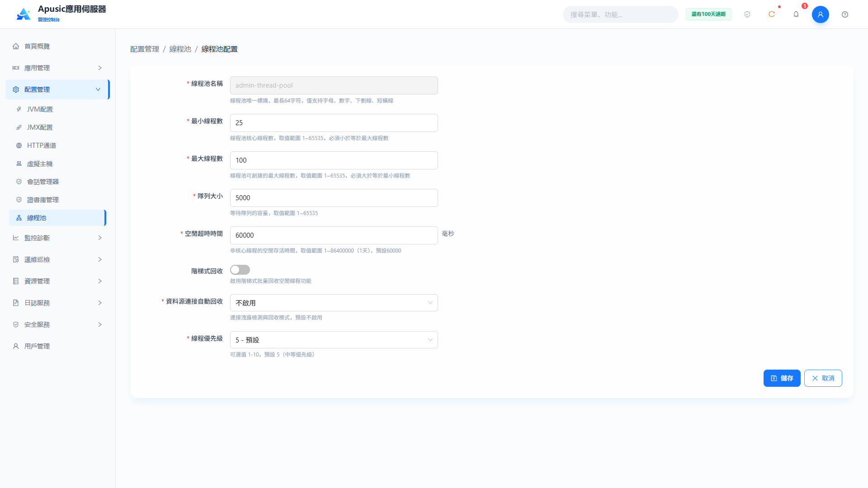Focus the 搜尋菜單 search field
Screen dimensions: 868x488
click(x=620, y=14)
